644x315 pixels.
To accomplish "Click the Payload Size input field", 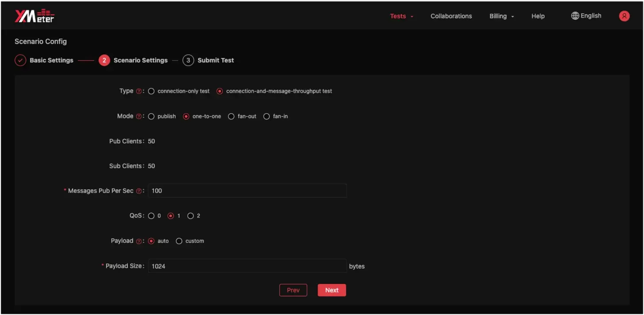I will point(247,266).
